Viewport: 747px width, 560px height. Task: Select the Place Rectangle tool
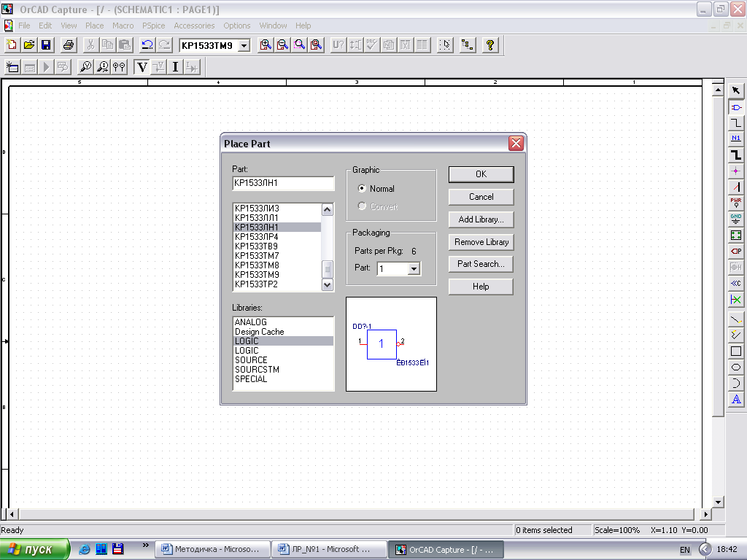(x=736, y=351)
